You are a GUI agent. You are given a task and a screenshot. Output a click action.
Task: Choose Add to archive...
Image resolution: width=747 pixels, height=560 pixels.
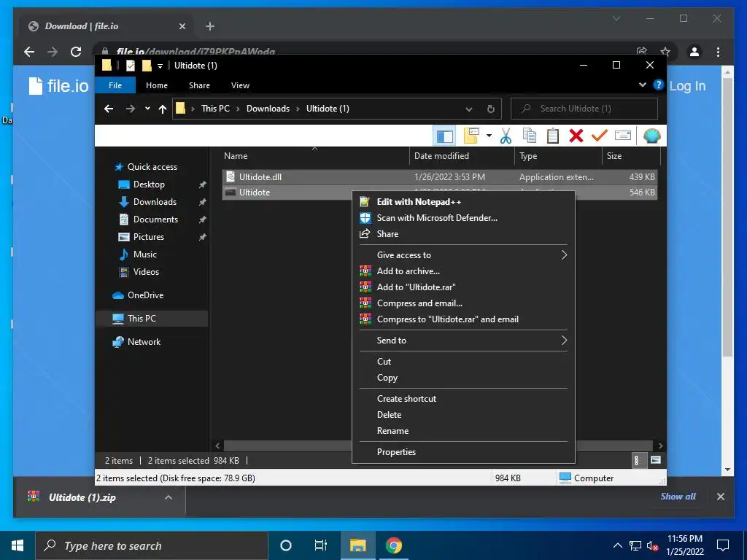(x=463, y=271)
